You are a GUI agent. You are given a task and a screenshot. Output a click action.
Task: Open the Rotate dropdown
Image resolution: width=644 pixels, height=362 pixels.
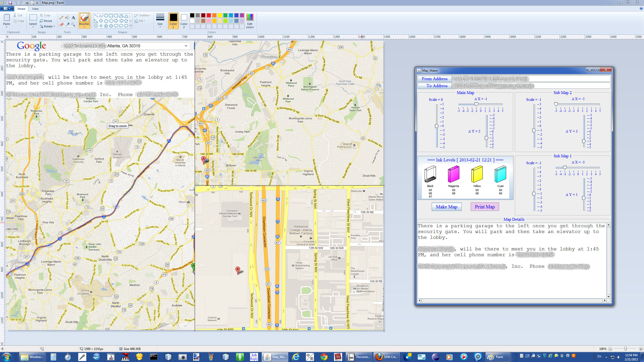[48, 26]
